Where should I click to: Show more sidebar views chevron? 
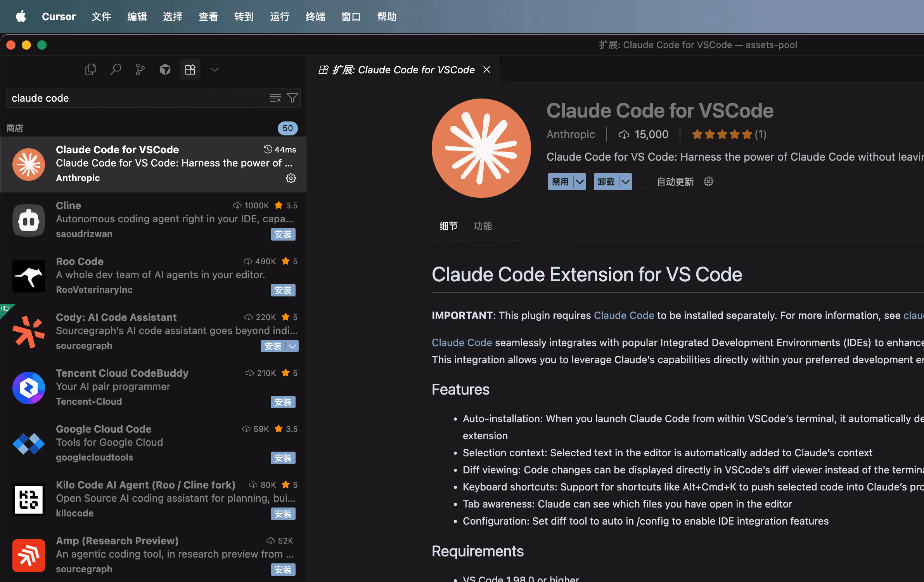coord(215,70)
